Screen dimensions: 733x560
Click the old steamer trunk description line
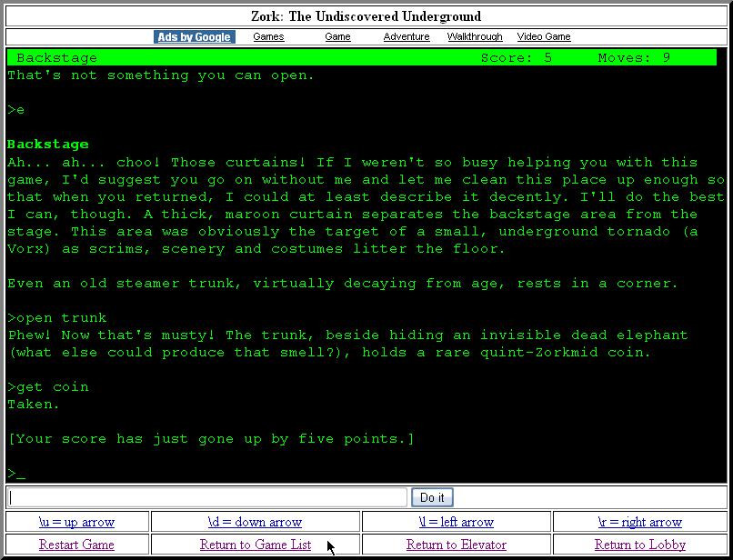pyautogui.click(x=342, y=284)
